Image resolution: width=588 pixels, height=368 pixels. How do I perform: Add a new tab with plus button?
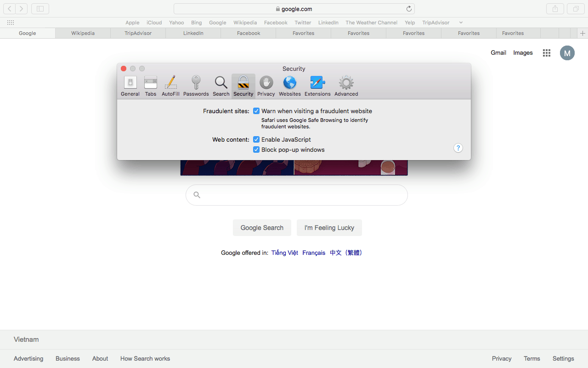(x=582, y=33)
